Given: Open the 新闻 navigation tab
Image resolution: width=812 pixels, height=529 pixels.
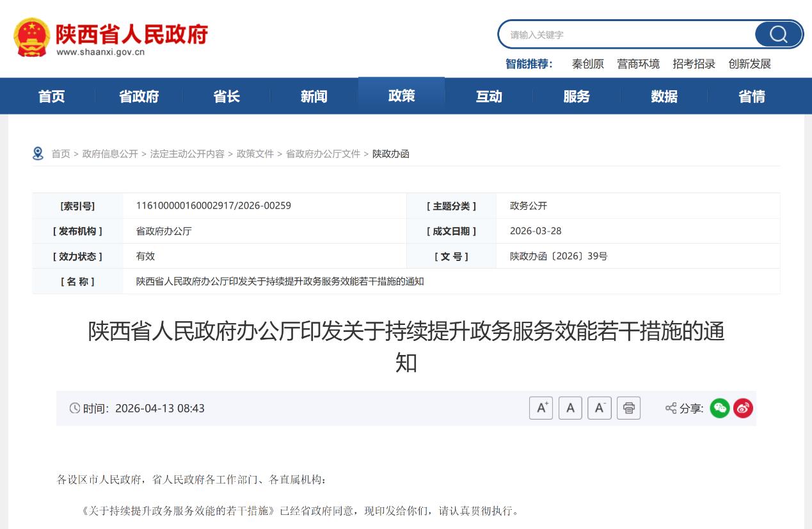Looking at the screenshot, I should (314, 96).
